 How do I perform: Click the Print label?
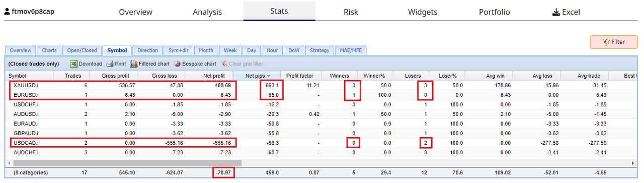point(120,64)
